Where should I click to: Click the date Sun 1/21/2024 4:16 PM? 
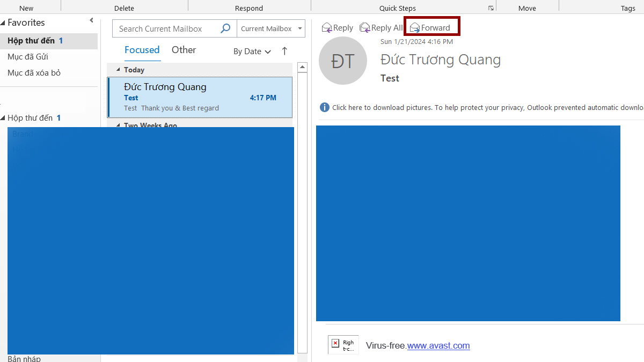(x=416, y=41)
